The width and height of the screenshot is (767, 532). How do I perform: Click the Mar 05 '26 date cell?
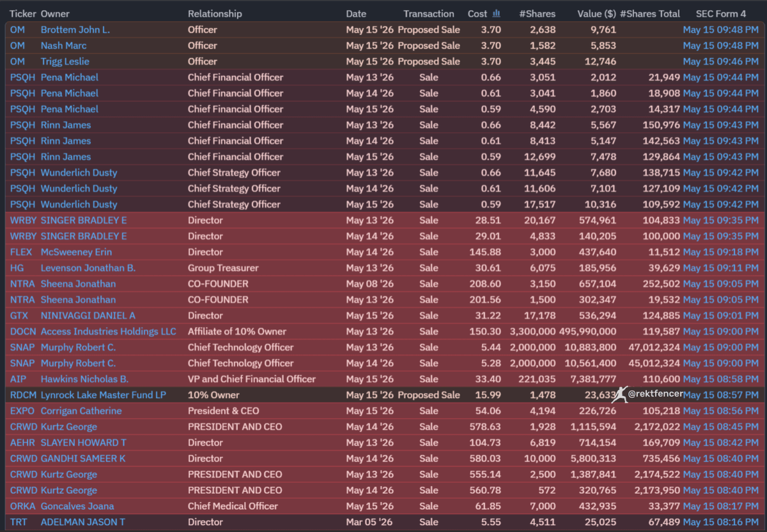click(370, 522)
